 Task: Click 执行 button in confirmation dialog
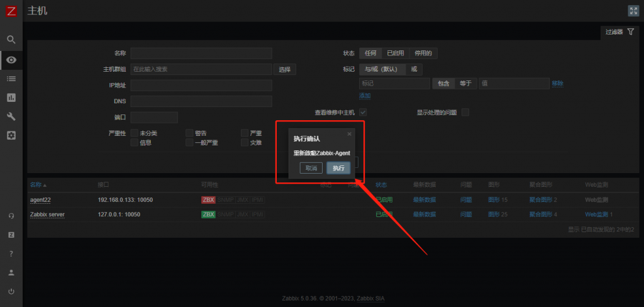pyautogui.click(x=338, y=168)
